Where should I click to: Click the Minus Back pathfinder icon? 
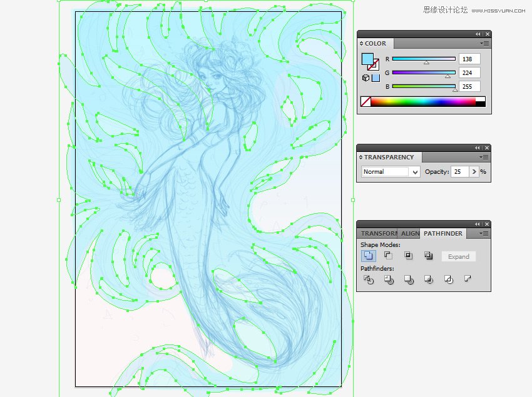(468, 279)
